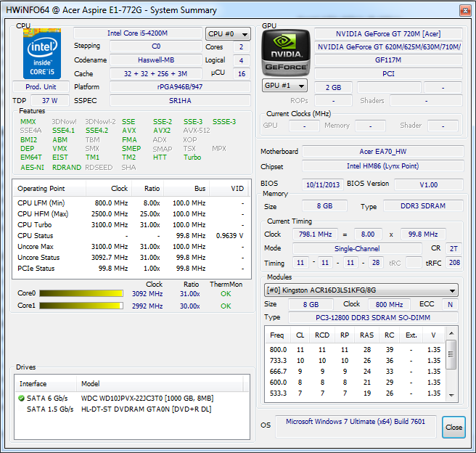The image size is (476, 453).
Task: Click the Ratio column header in the operating table
Action: coord(147,189)
